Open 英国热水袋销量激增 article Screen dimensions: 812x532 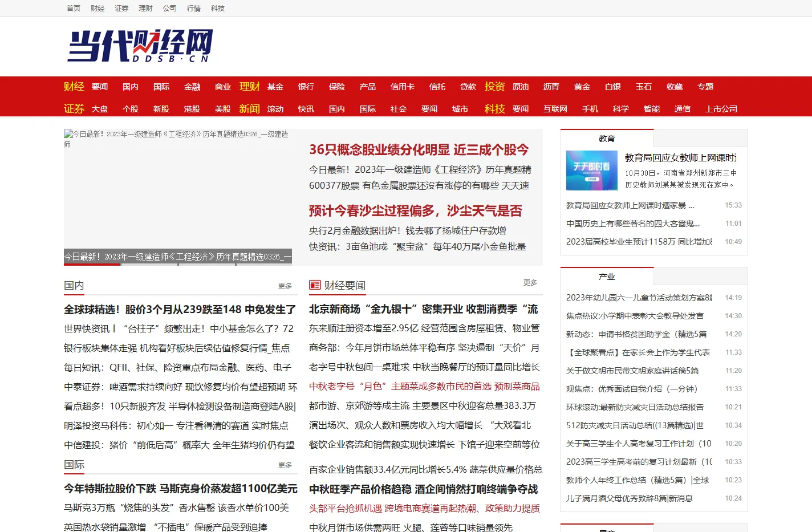[x=165, y=527]
